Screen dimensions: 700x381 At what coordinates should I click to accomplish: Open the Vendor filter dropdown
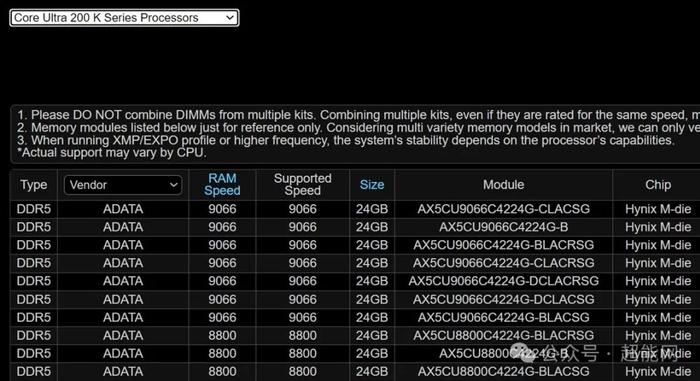tap(123, 185)
